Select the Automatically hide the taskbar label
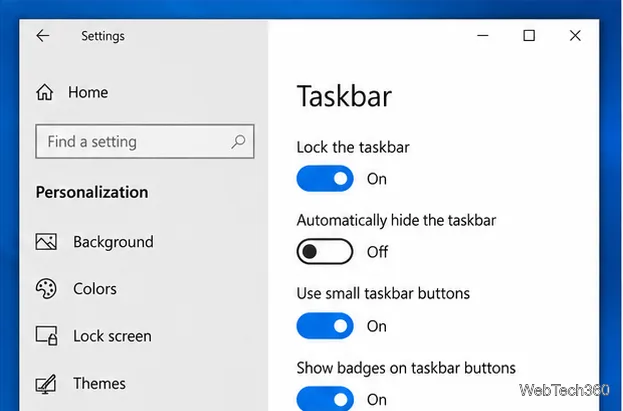This screenshot has width=623, height=411. [397, 221]
